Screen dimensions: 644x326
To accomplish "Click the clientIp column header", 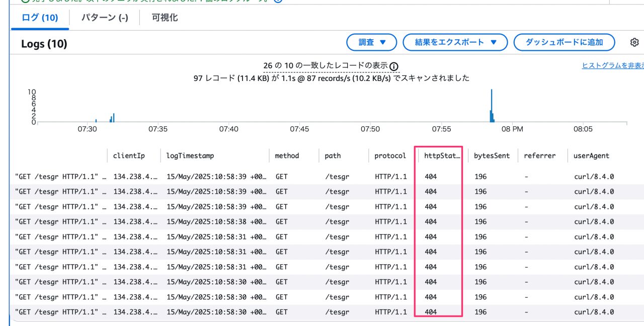I will click(129, 156).
